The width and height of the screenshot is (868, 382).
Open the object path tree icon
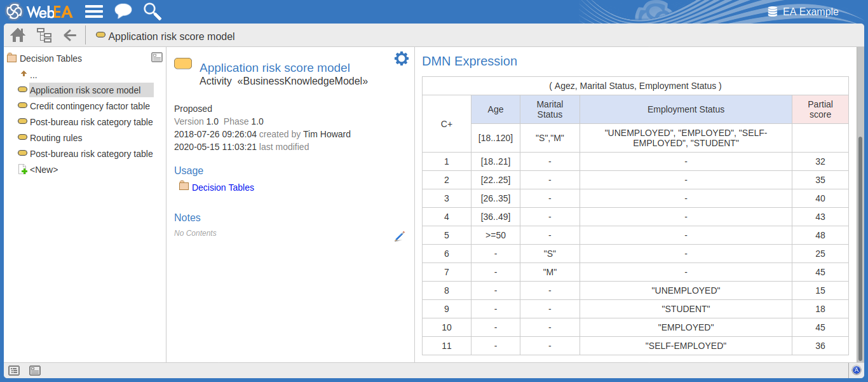(44, 36)
